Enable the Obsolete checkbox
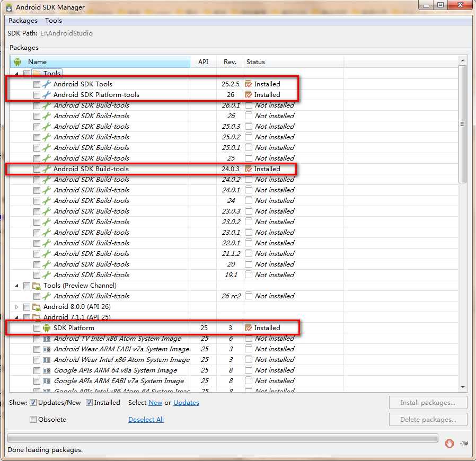The image size is (476, 461). pyautogui.click(x=33, y=420)
